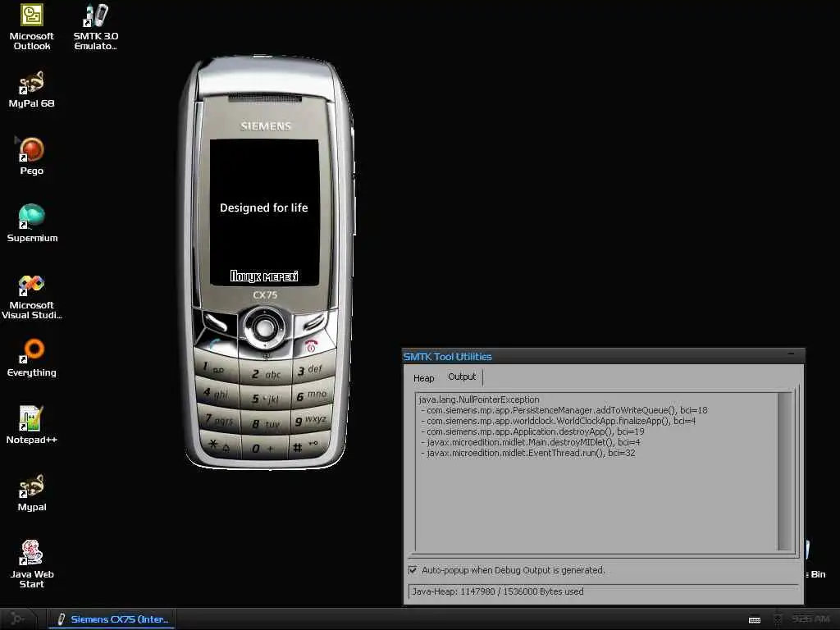Open the Supermium browser shortcut
This screenshot has height=630, width=840.
pos(32,224)
